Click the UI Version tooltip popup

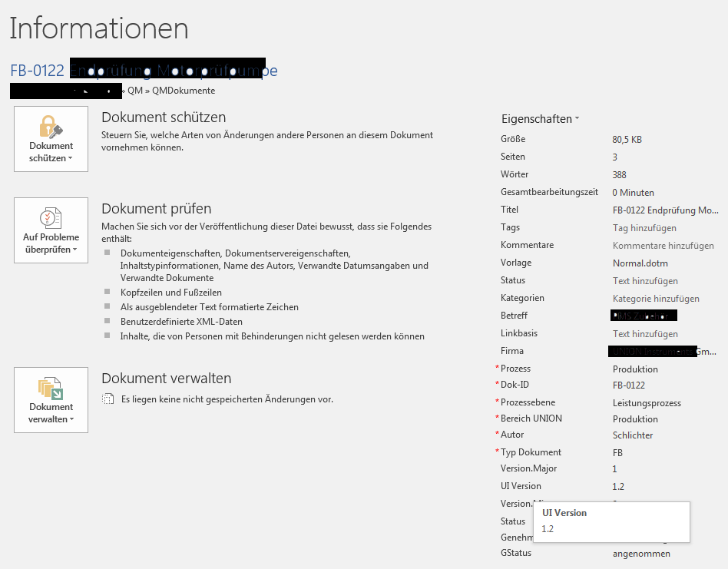click(x=611, y=521)
